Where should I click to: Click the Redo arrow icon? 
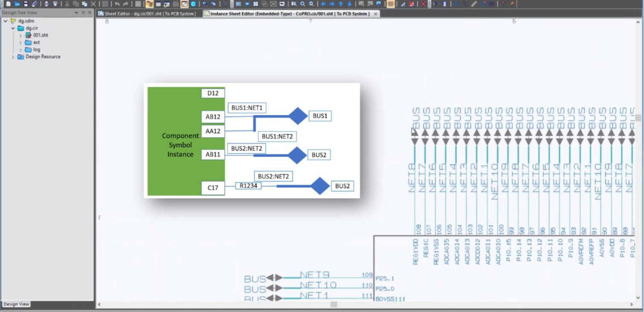click(125, 4)
